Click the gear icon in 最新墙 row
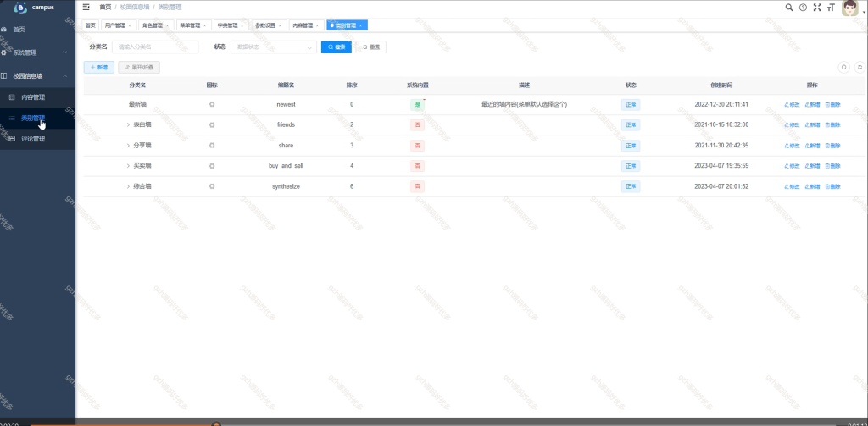Image resolution: width=868 pixels, height=426 pixels. pyautogui.click(x=211, y=104)
